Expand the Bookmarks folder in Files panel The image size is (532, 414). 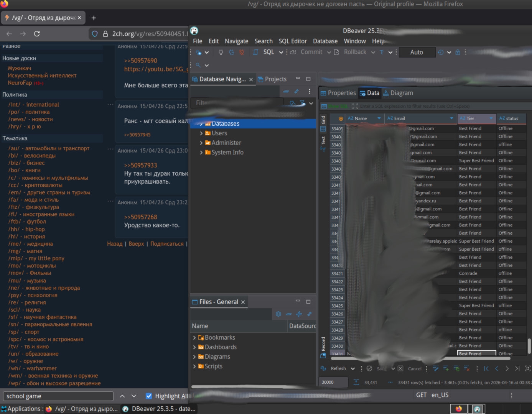tap(194, 337)
